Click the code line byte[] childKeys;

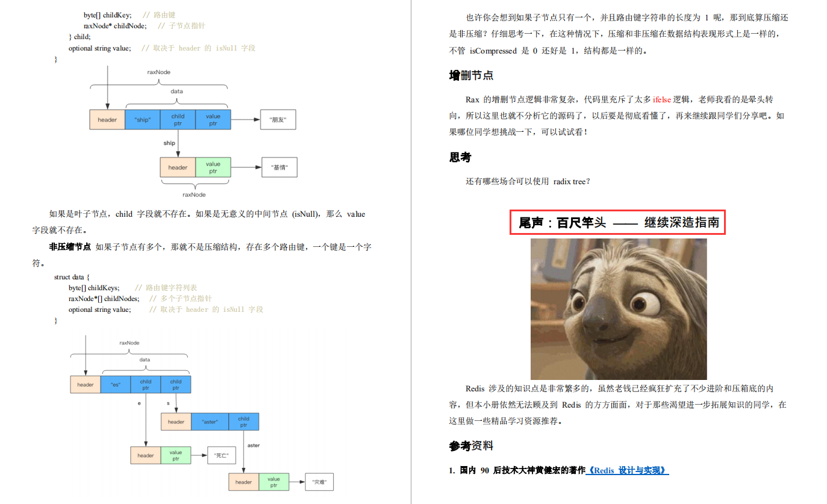click(94, 288)
